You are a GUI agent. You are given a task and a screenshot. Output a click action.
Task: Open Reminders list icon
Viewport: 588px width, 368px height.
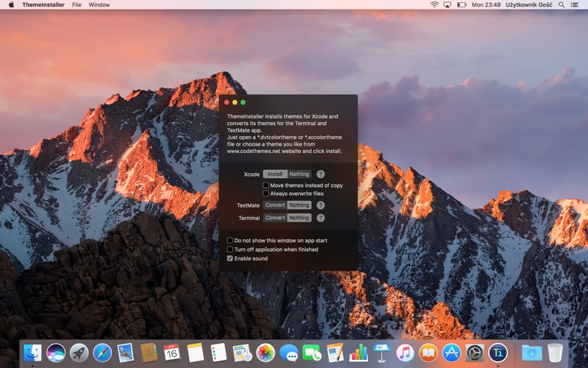coord(218,353)
